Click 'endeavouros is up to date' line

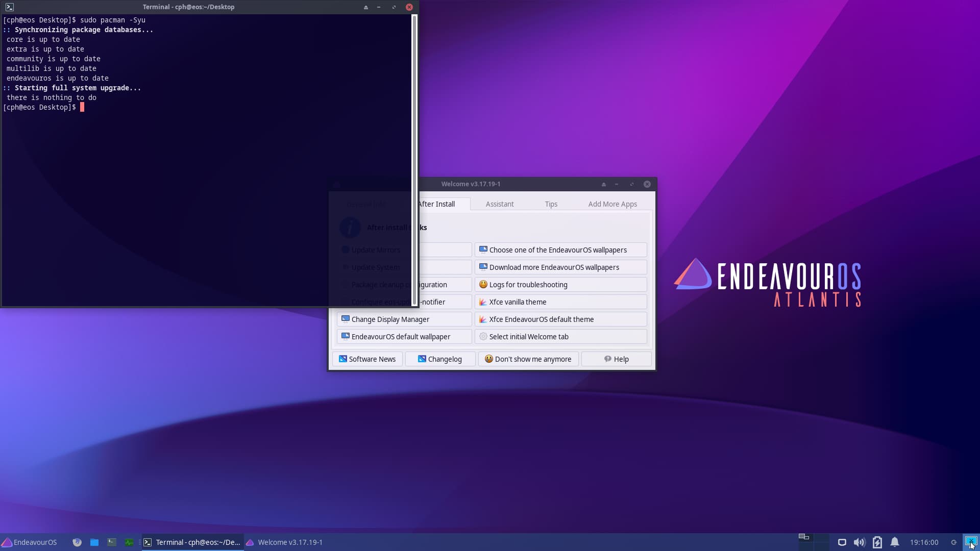click(x=58, y=78)
